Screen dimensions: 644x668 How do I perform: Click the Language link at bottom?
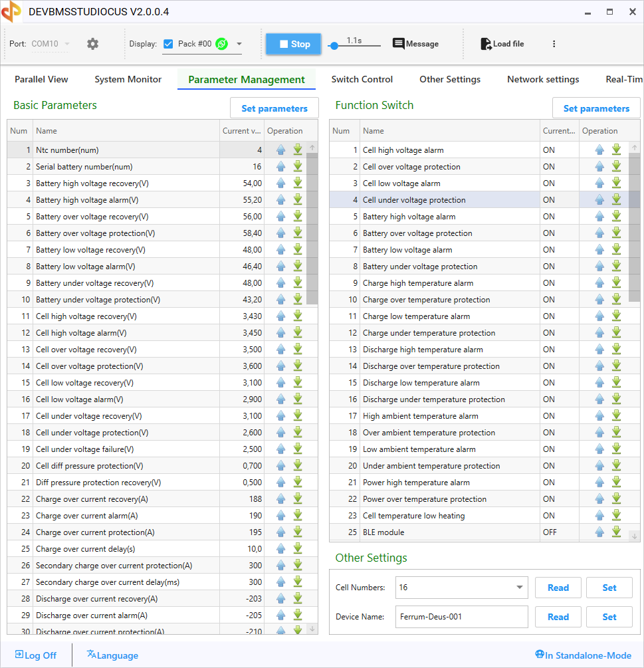pos(112,655)
